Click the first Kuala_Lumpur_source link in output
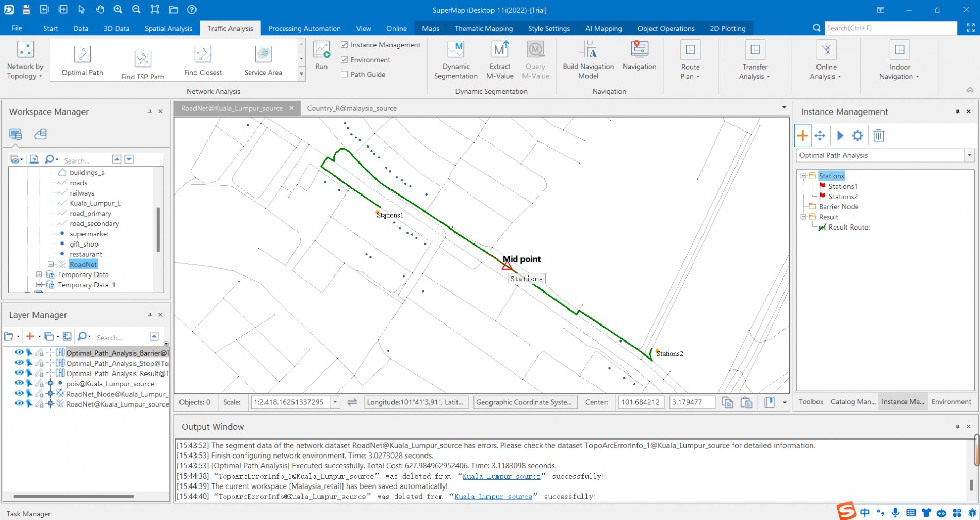The width and height of the screenshot is (980, 520). pyautogui.click(x=501, y=476)
